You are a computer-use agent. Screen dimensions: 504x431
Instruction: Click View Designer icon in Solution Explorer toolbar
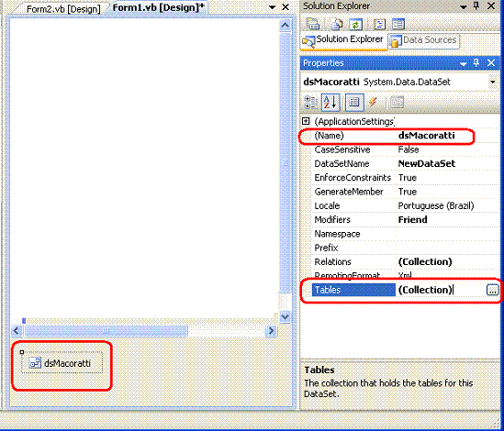(x=398, y=25)
